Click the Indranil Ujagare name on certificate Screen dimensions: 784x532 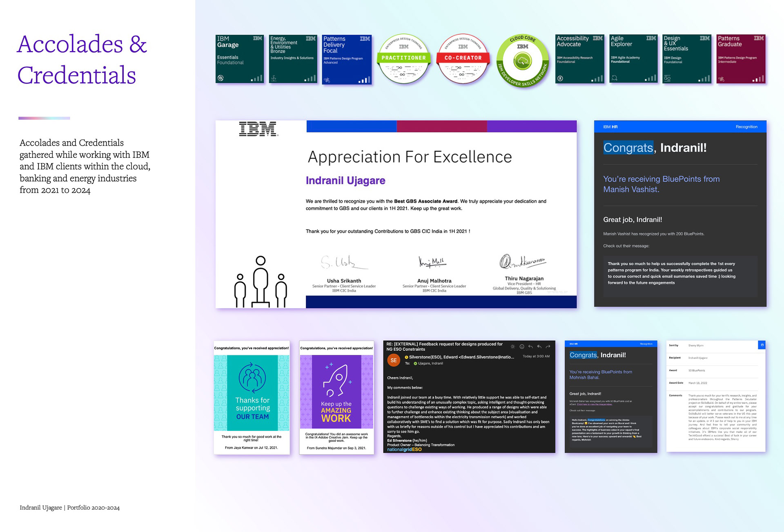pyautogui.click(x=345, y=181)
